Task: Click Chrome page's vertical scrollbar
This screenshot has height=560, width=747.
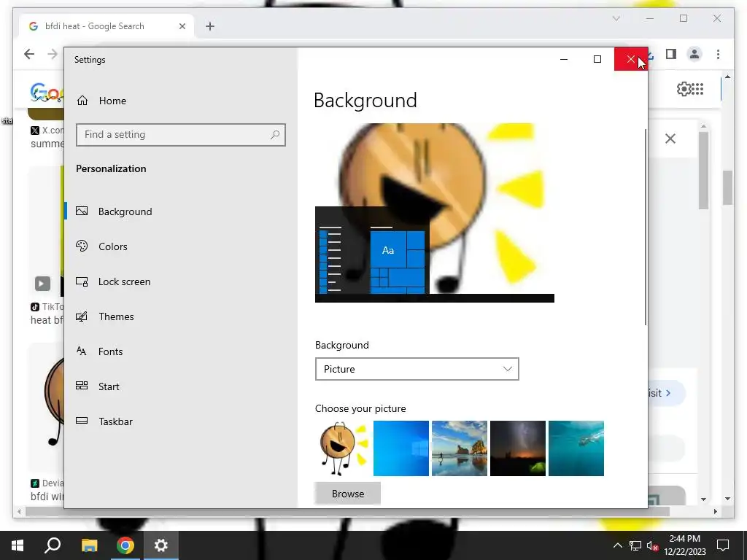Action: click(x=727, y=187)
